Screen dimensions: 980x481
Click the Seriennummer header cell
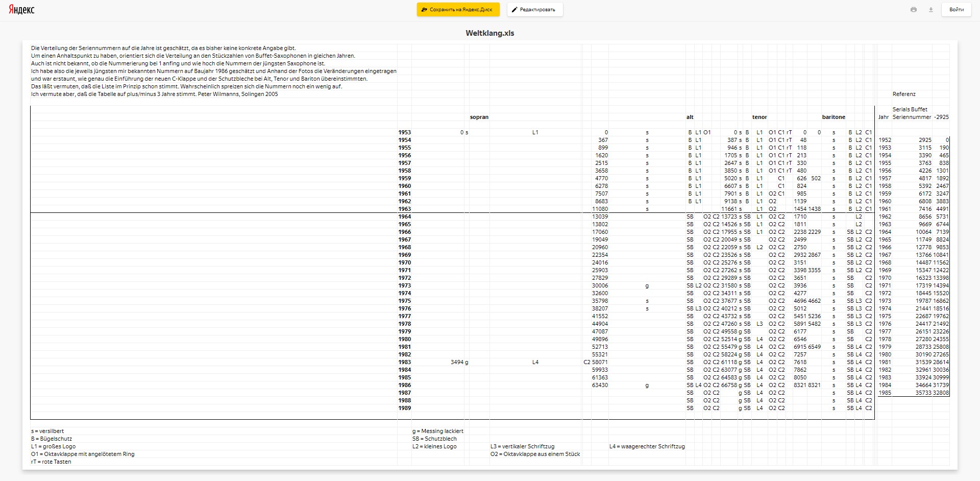[x=912, y=117]
